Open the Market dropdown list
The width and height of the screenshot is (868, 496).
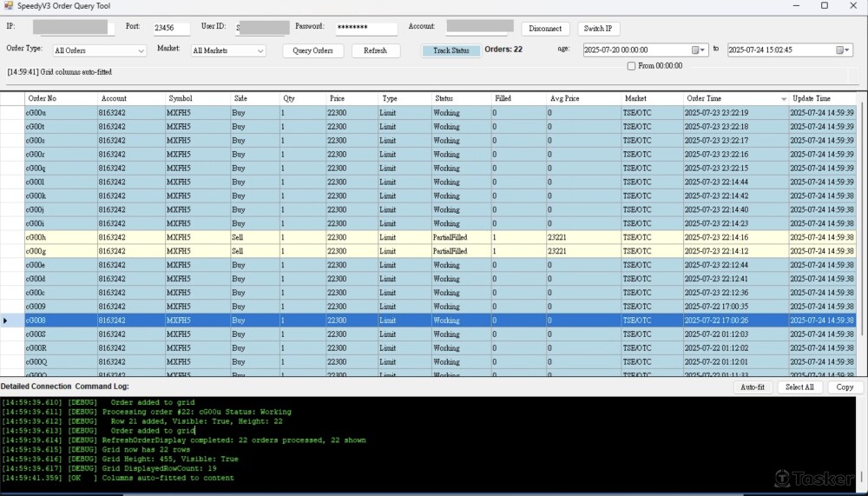(x=260, y=51)
